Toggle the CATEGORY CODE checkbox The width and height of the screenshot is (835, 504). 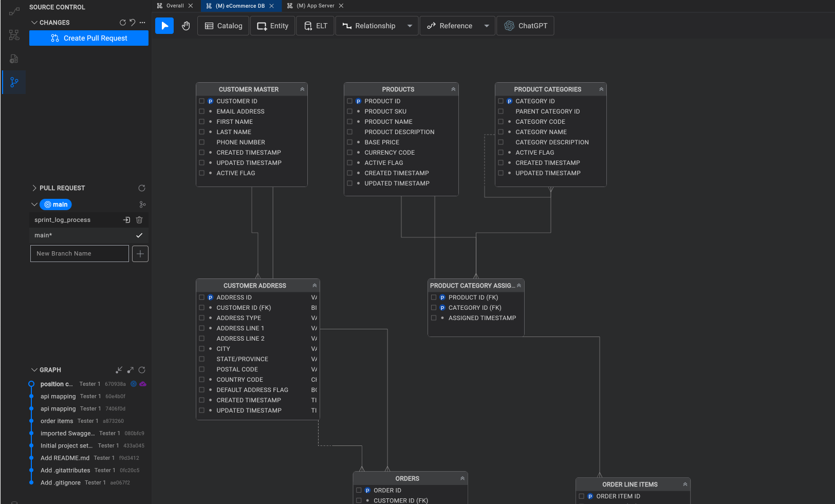(x=501, y=122)
